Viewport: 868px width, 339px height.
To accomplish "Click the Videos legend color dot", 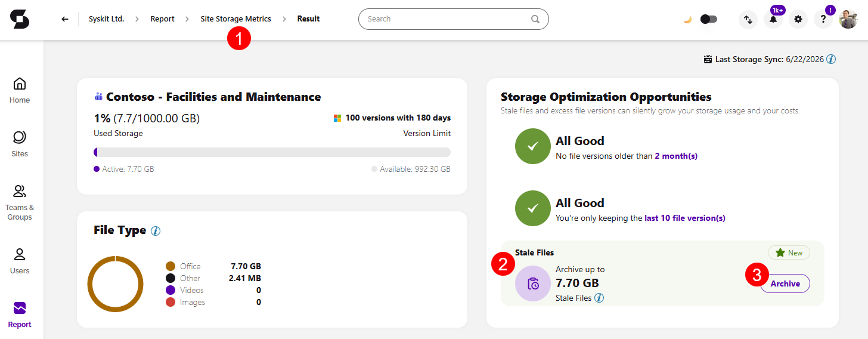I will pyautogui.click(x=170, y=290).
